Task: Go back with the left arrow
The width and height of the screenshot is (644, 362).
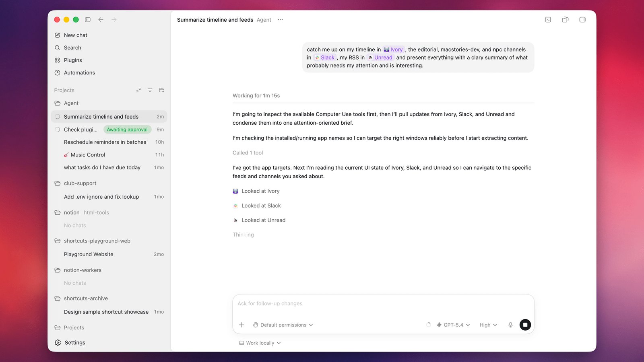Action: coord(101,19)
